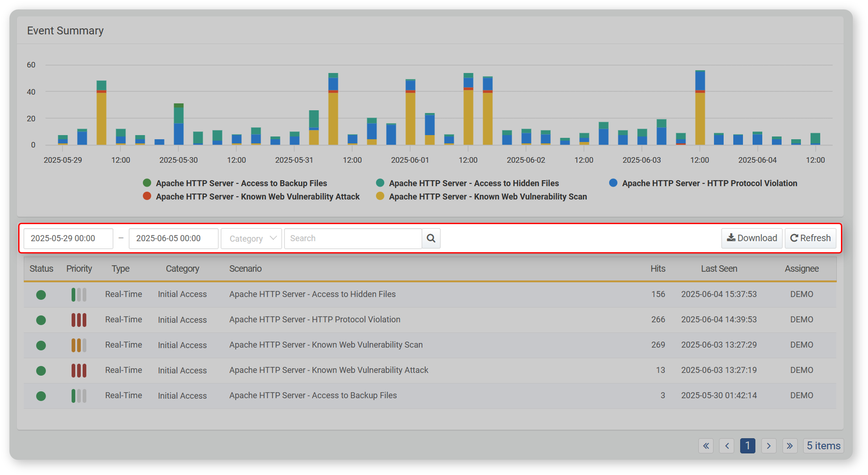This screenshot has height=475, width=868.
Task: Go to last page with double-right arrows
Action: (x=789, y=446)
